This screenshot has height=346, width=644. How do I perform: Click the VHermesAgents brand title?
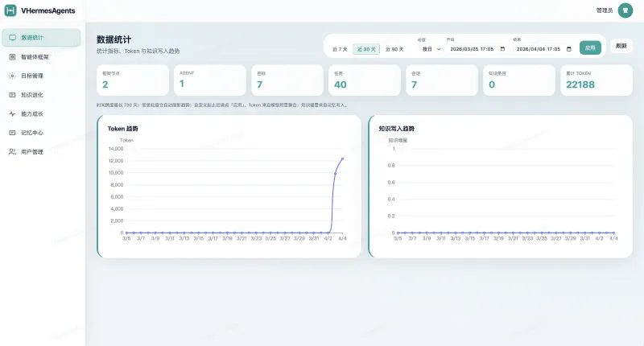(48, 11)
